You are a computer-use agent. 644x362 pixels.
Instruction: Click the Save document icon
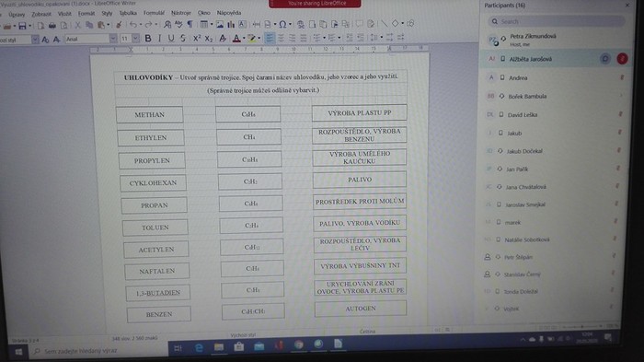click(22, 26)
